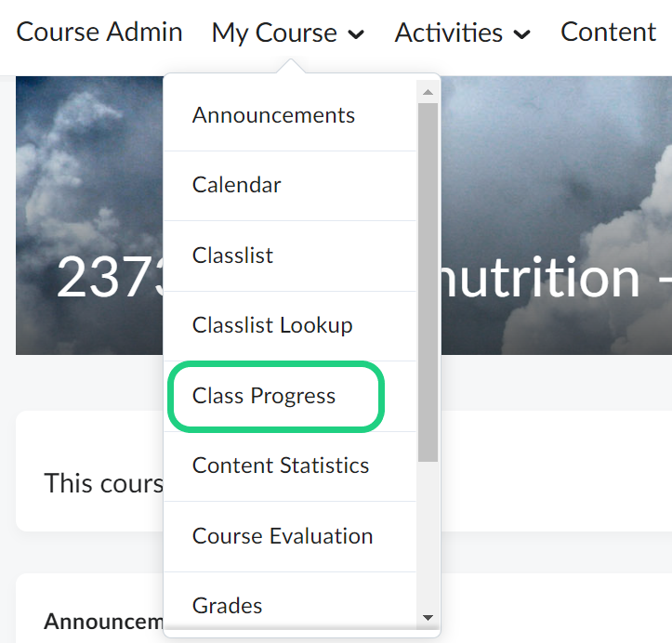The width and height of the screenshot is (672, 643).
Task: Open the Course Admin page
Action: (99, 33)
